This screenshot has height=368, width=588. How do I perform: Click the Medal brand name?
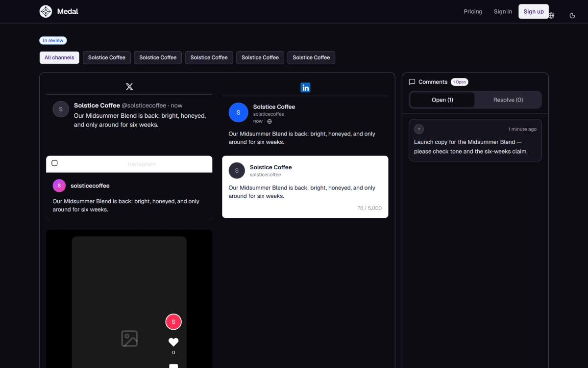(68, 11)
